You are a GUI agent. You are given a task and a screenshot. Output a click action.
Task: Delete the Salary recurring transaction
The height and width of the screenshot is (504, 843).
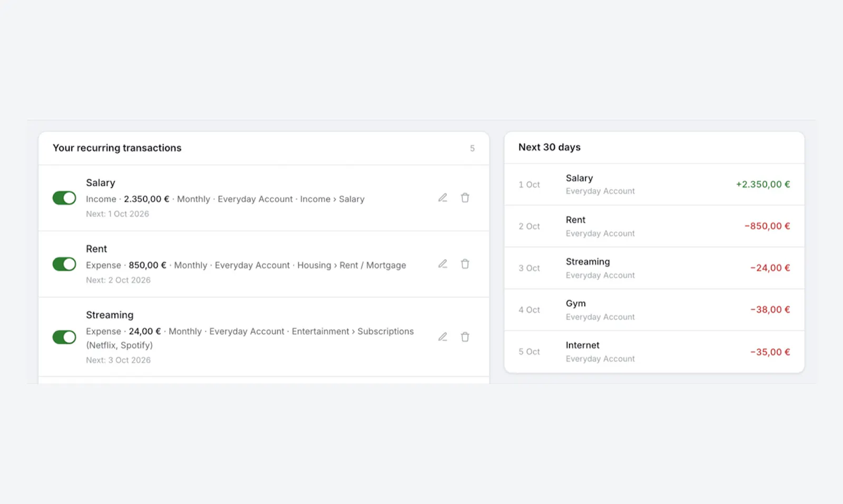coord(465,198)
